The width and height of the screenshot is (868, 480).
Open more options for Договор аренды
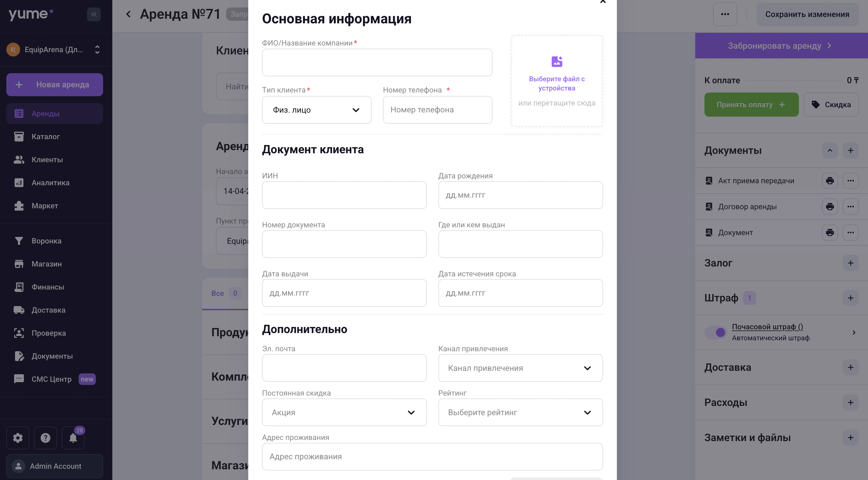(x=850, y=207)
